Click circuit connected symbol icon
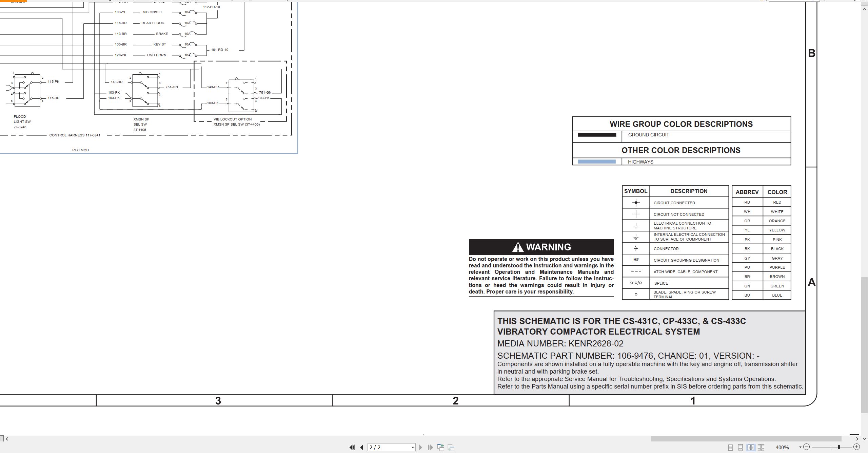Viewport: 868px width, 453px height. tap(636, 203)
